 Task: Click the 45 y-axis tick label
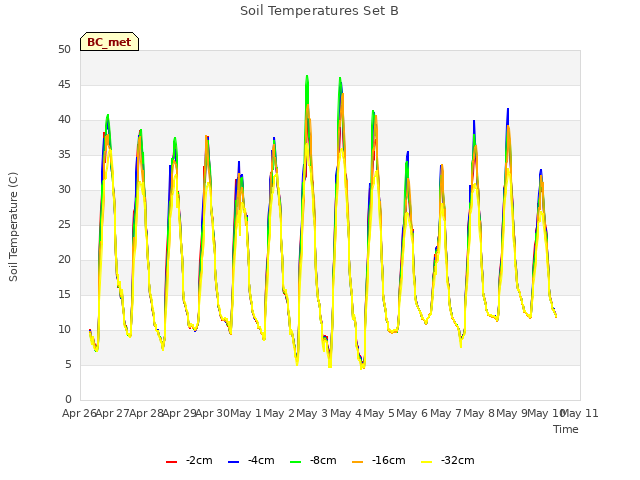pyautogui.click(x=64, y=84)
